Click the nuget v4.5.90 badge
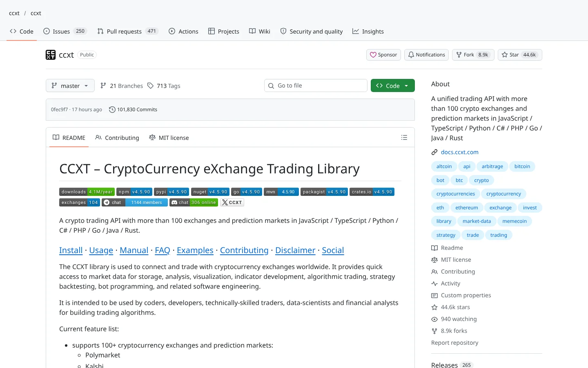The image size is (588, 368). coord(210,192)
